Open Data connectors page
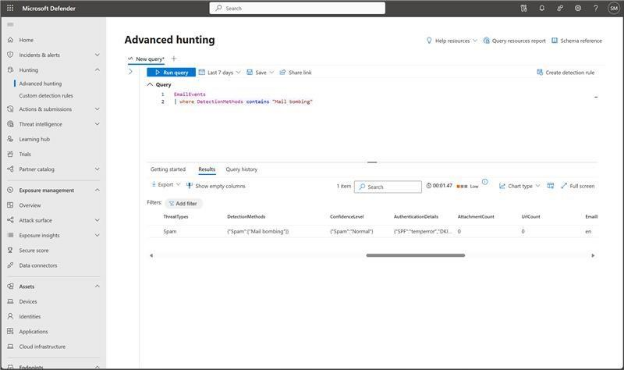Image resolution: width=624 pixels, height=370 pixels. click(38, 265)
